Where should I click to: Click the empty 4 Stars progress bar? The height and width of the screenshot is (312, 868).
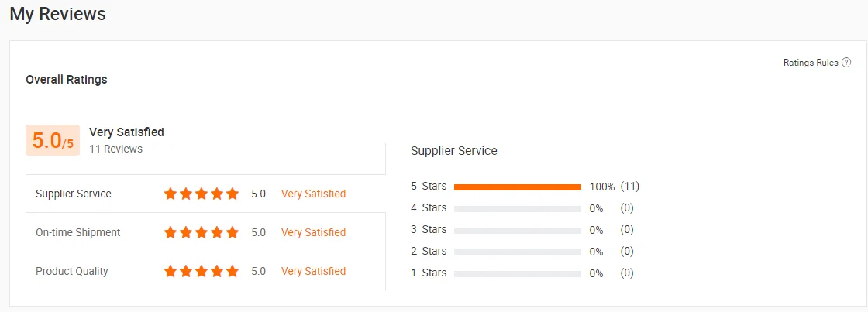pyautogui.click(x=518, y=208)
